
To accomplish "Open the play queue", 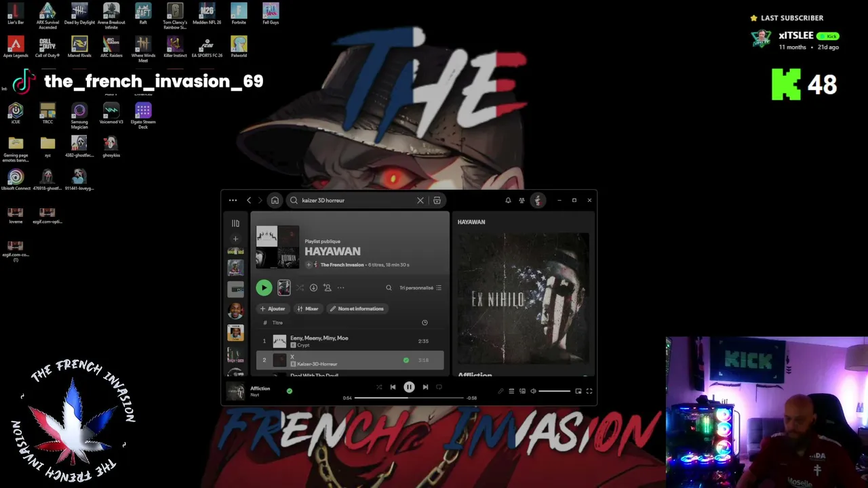I will tap(511, 391).
